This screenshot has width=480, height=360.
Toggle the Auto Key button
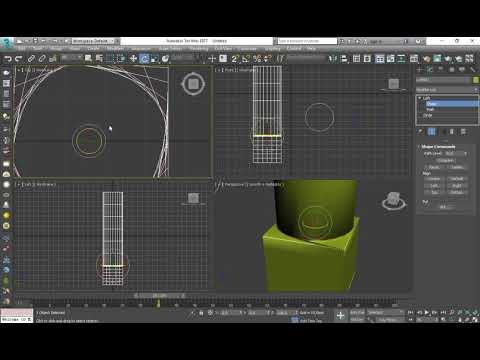click(x=357, y=313)
